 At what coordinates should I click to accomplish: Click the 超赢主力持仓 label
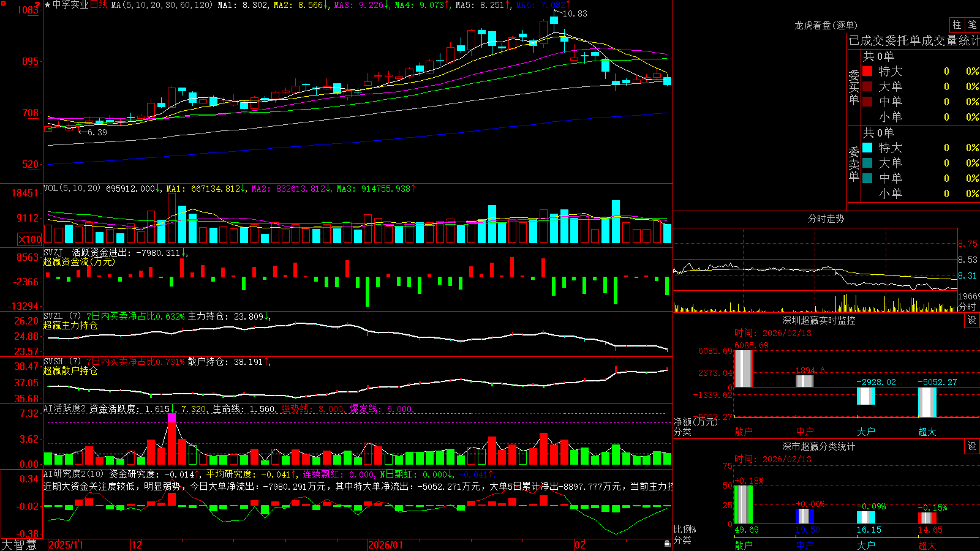tap(70, 325)
